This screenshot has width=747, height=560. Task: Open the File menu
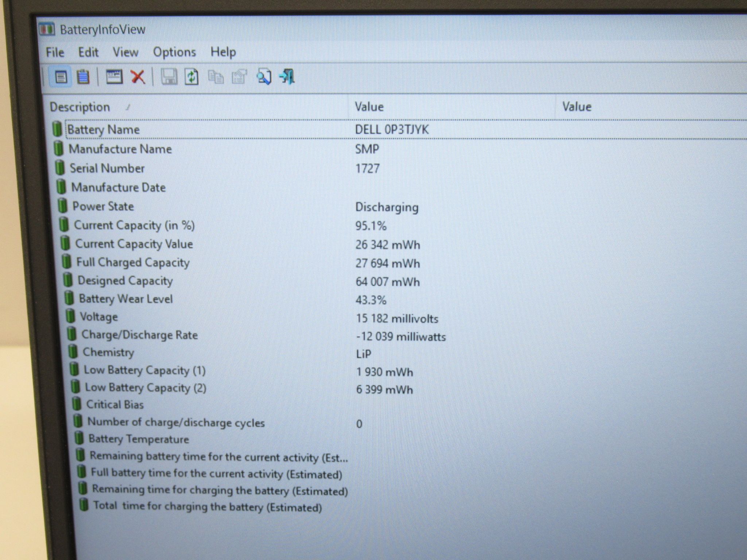tap(55, 52)
